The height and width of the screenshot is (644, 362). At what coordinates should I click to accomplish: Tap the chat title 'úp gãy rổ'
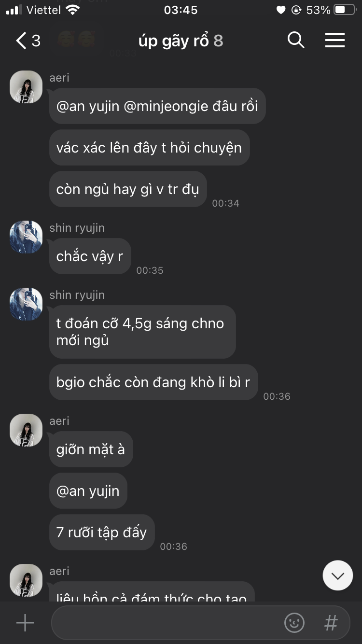[173, 41]
